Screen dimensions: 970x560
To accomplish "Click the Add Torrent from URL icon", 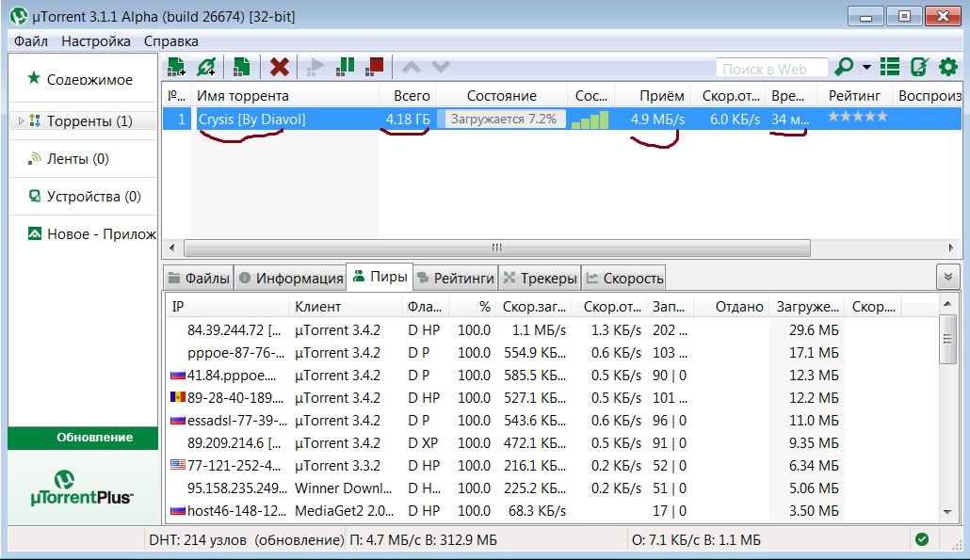I will click(206, 67).
